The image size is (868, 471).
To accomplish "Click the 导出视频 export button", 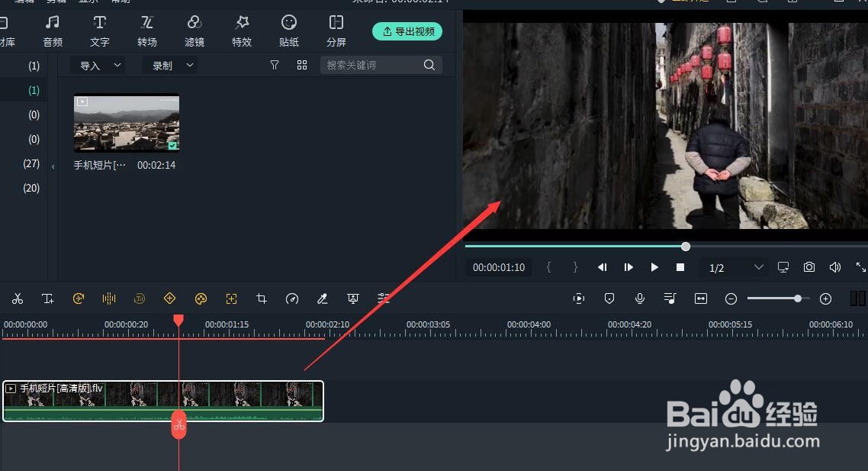I will (x=407, y=31).
